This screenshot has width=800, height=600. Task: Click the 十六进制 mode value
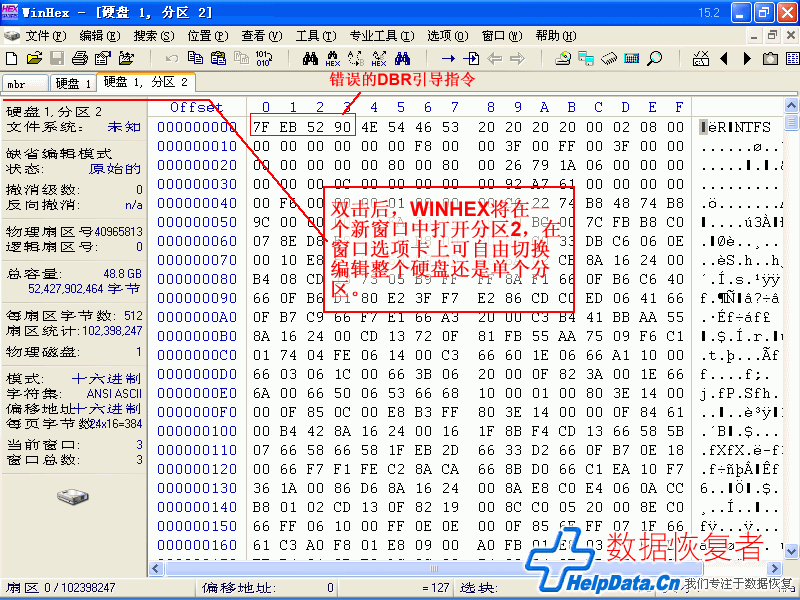click(x=107, y=379)
